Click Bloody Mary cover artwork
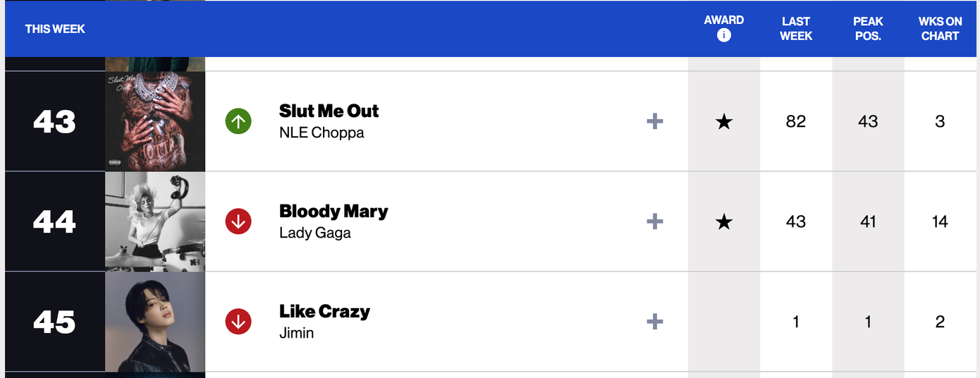Image resolution: width=980 pixels, height=378 pixels. click(155, 221)
